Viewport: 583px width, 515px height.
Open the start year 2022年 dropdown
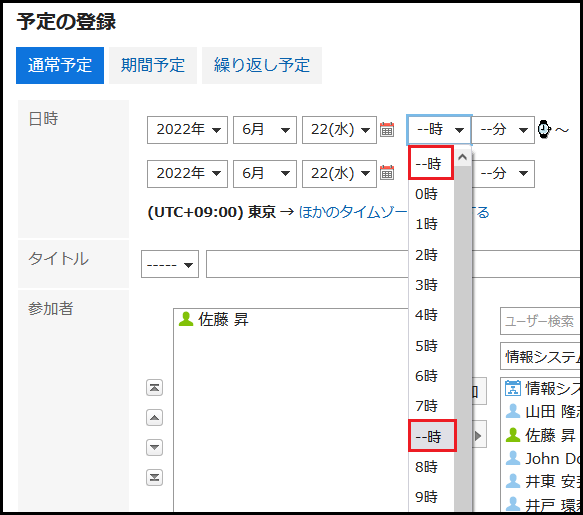(187, 130)
